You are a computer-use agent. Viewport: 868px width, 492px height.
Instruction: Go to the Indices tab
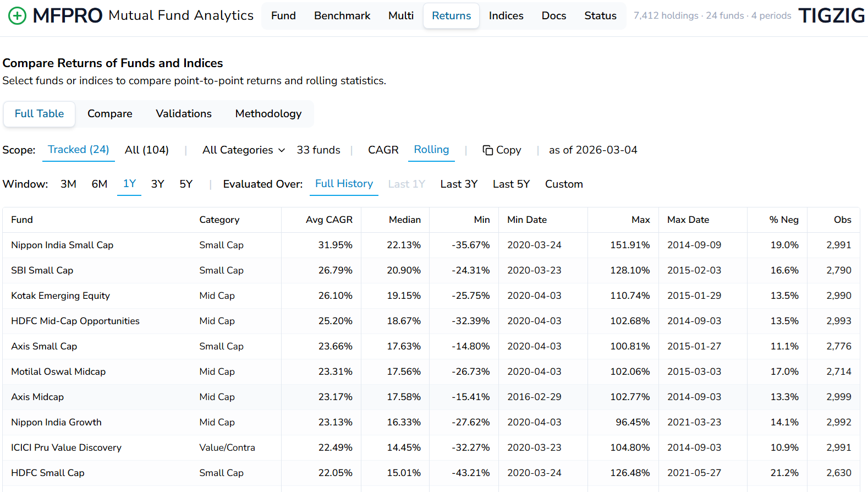506,16
